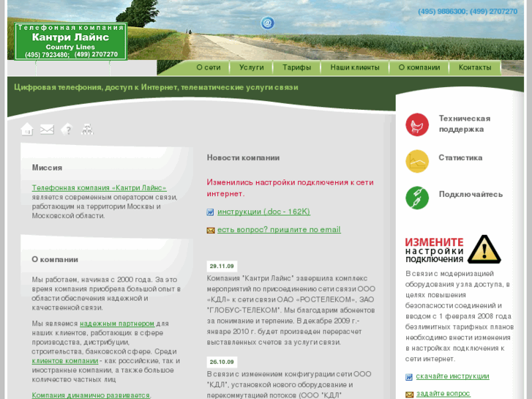Viewport: 532px width, 399px height.
Task: Select the Тарифы menu item
Action: tap(297, 67)
